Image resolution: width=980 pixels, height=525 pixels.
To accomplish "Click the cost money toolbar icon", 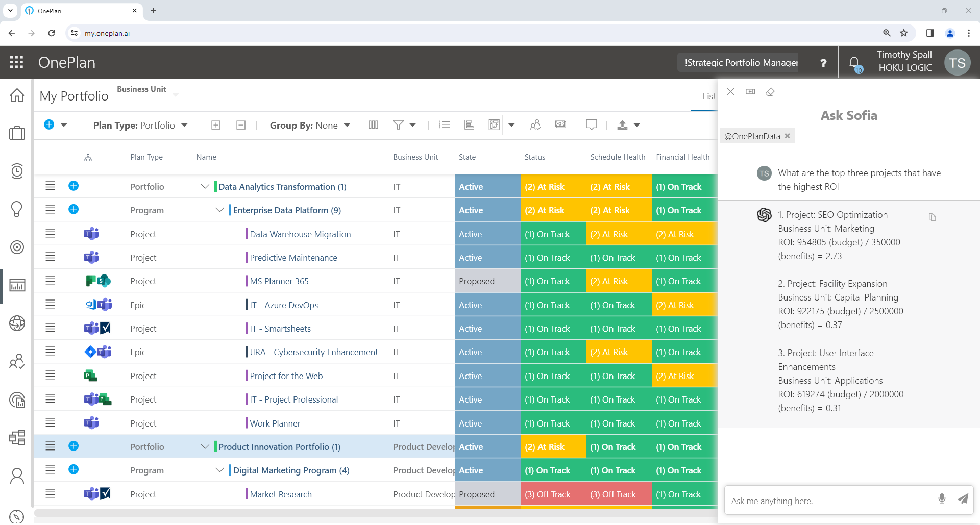I will click(x=560, y=124).
